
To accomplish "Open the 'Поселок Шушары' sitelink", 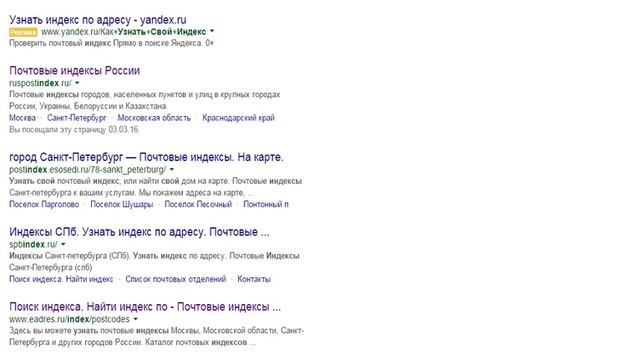I will pos(122,204).
